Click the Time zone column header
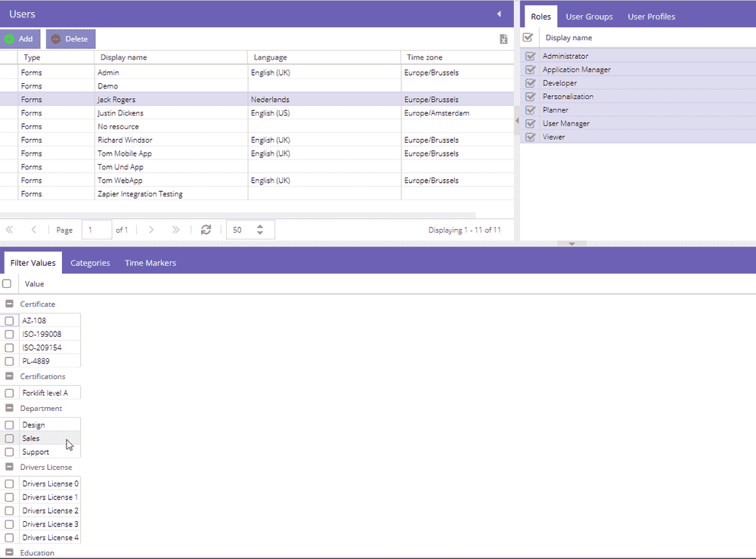The width and height of the screenshot is (756, 559). [x=457, y=57]
